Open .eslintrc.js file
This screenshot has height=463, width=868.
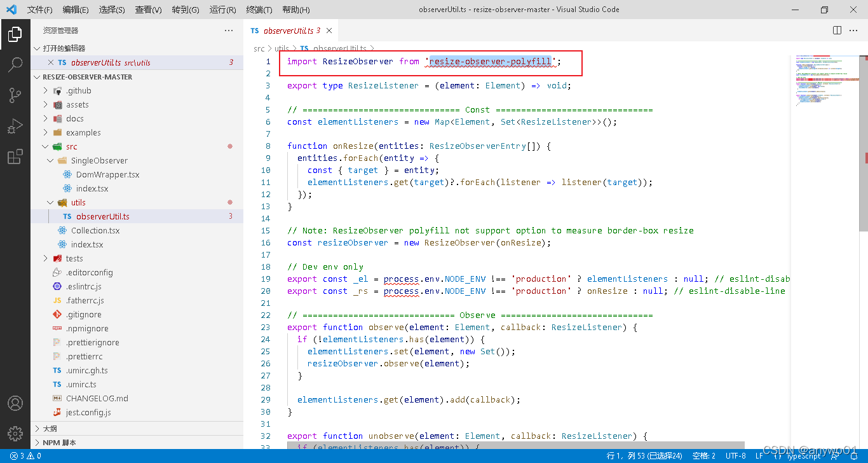tap(137, 286)
